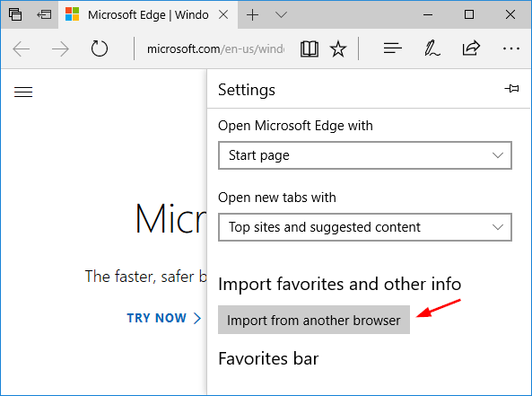Add page to favorites star
The image size is (532, 396).
point(338,48)
